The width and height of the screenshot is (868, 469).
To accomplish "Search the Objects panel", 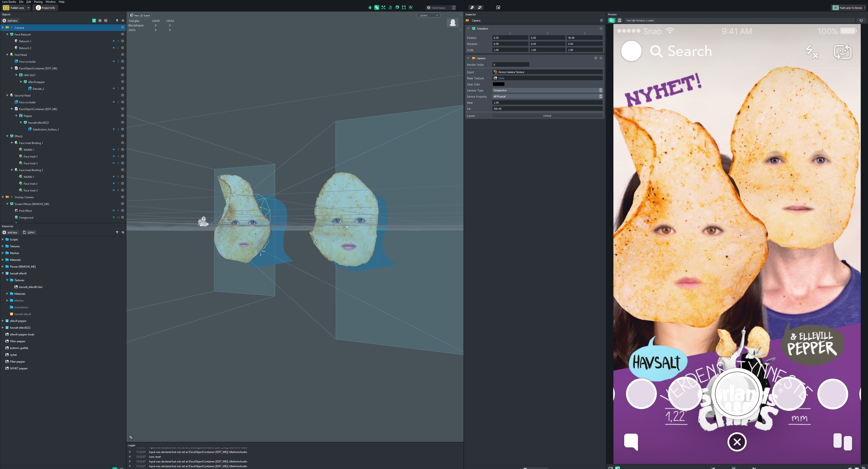I will [x=123, y=21].
